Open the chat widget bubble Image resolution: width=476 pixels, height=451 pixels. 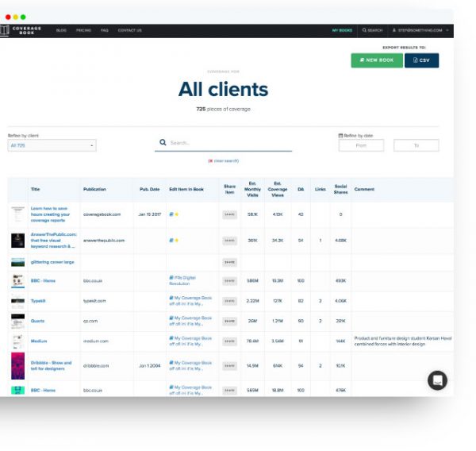pyautogui.click(x=437, y=380)
